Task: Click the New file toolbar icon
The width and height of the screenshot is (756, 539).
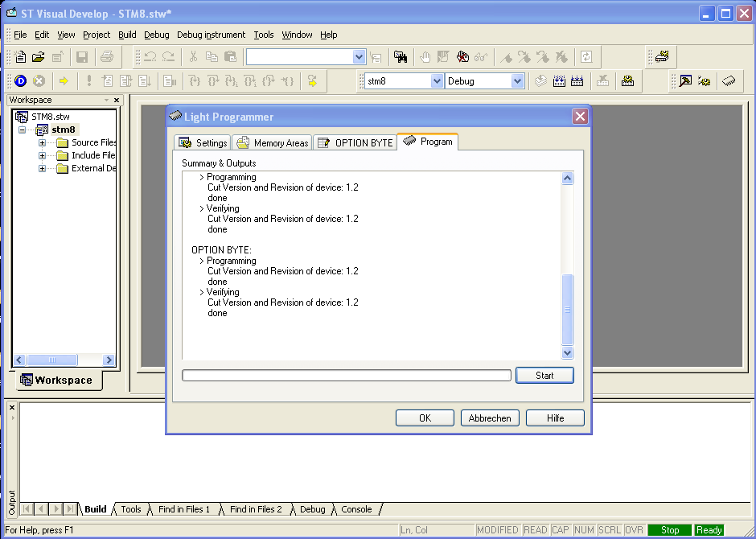Action: point(20,57)
